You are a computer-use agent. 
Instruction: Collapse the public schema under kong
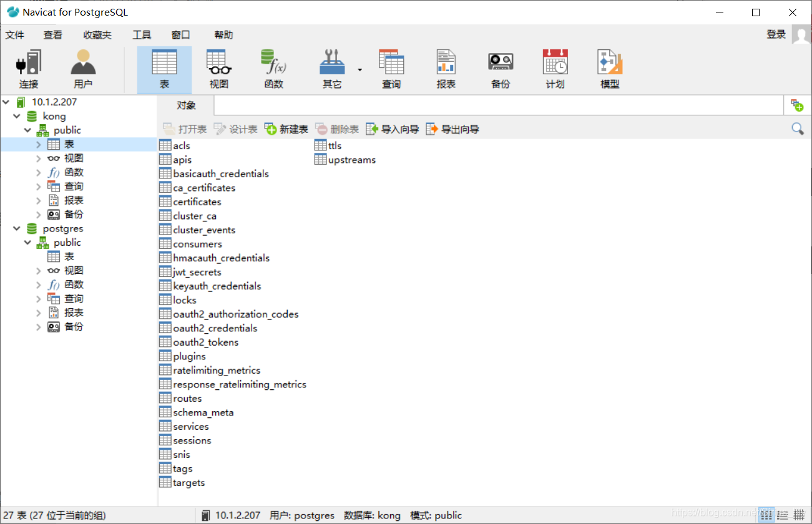click(27, 130)
